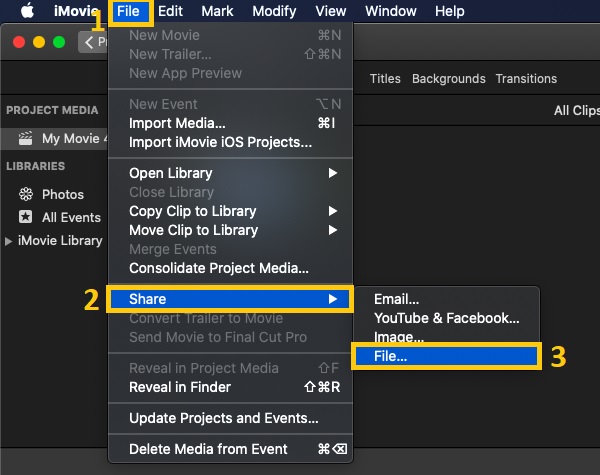Choose Import Media… from File menu
Image resolution: width=600 pixels, height=475 pixels.
coord(230,123)
